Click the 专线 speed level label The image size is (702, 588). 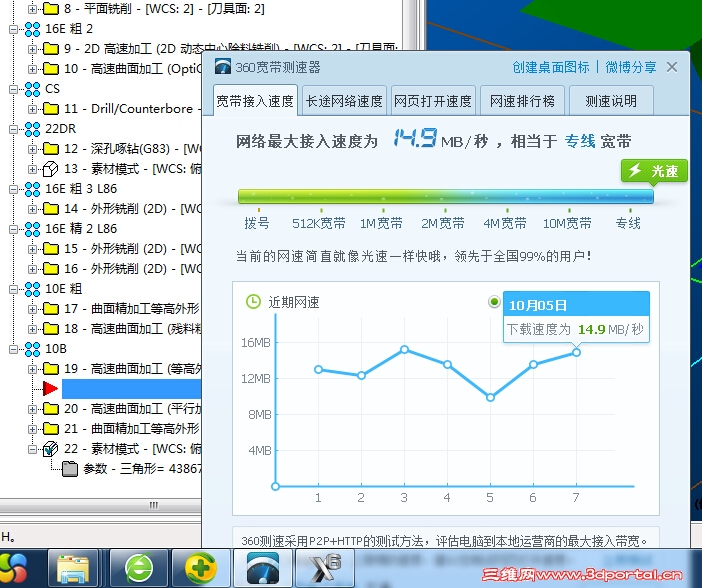point(628,223)
